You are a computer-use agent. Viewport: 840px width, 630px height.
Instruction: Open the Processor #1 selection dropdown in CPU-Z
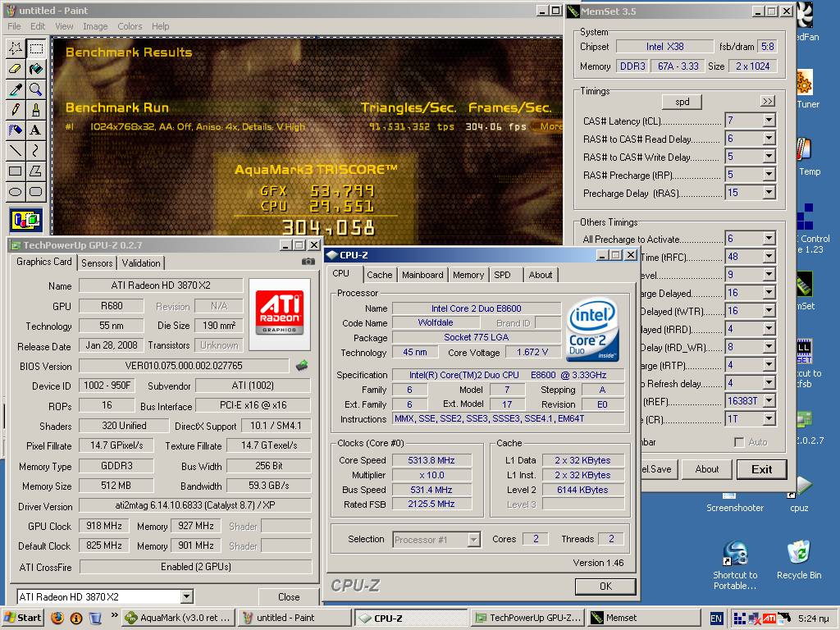pos(473,540)
